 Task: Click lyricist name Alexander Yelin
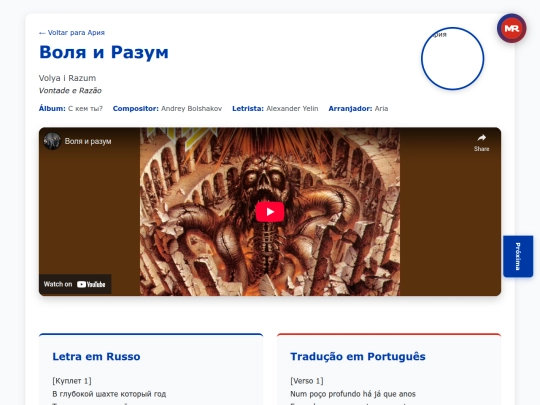point(292,108)
